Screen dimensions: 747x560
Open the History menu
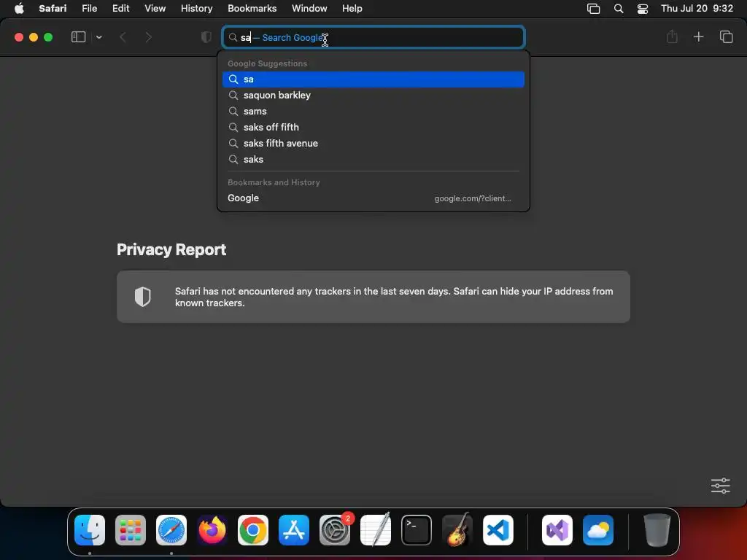(197, 9)
